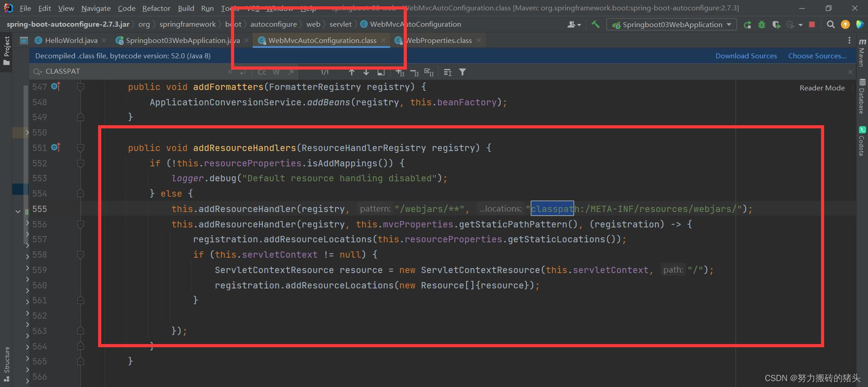Click the Download Sources link
Image resolution: width=868 pixels, height=387 pixels.
746,56
